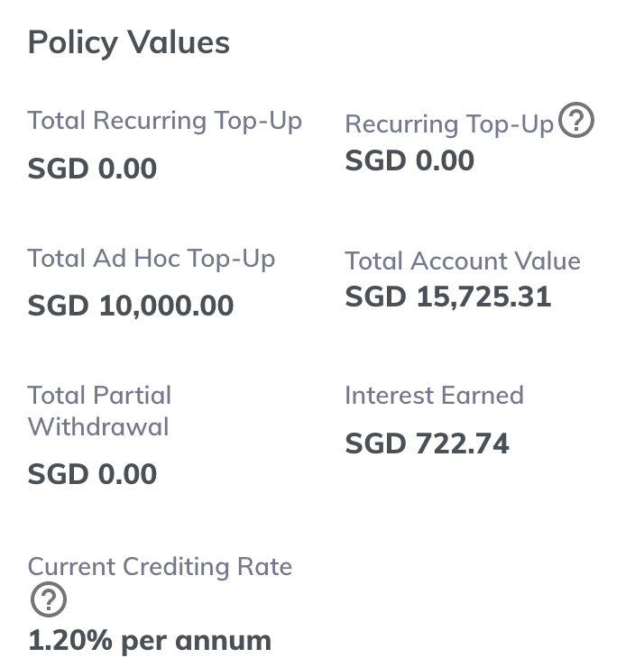Screen dimensions: 644x667
Task: Select the SGD 15,725.31 amount
Action: [448, 297]
